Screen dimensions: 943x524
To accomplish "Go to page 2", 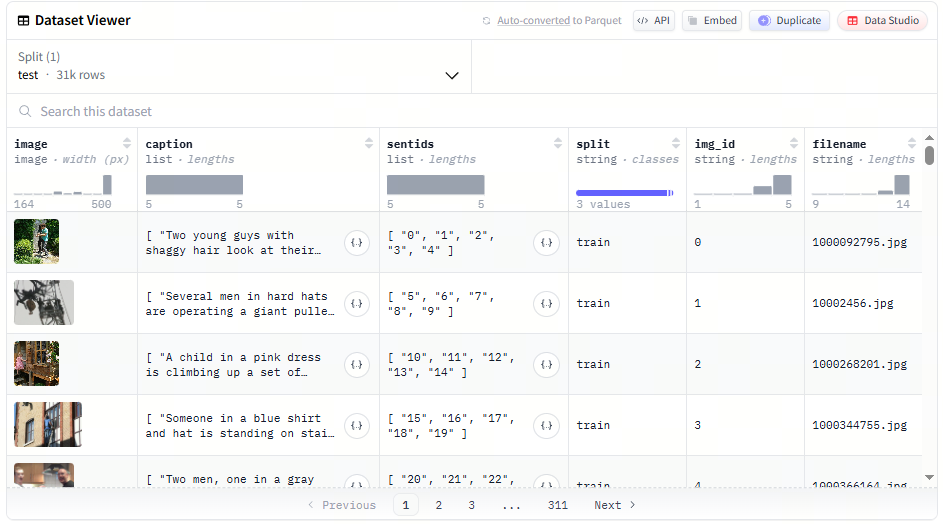I will pyautogui.click(x=439, y=505).
